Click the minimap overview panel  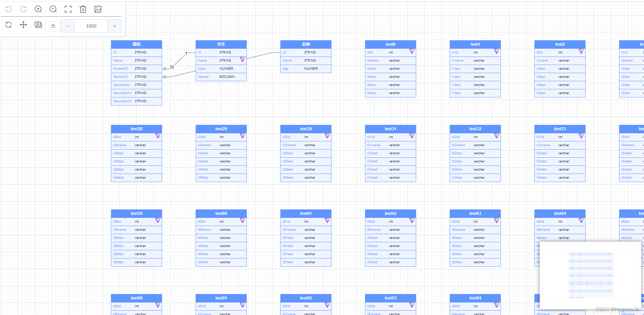point(590,275)
